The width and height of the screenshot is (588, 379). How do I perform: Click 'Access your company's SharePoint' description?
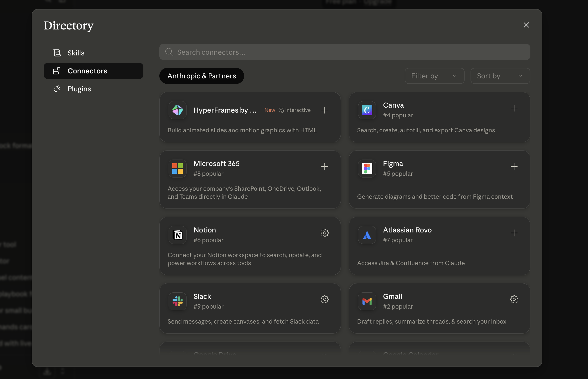coord(244,192)
